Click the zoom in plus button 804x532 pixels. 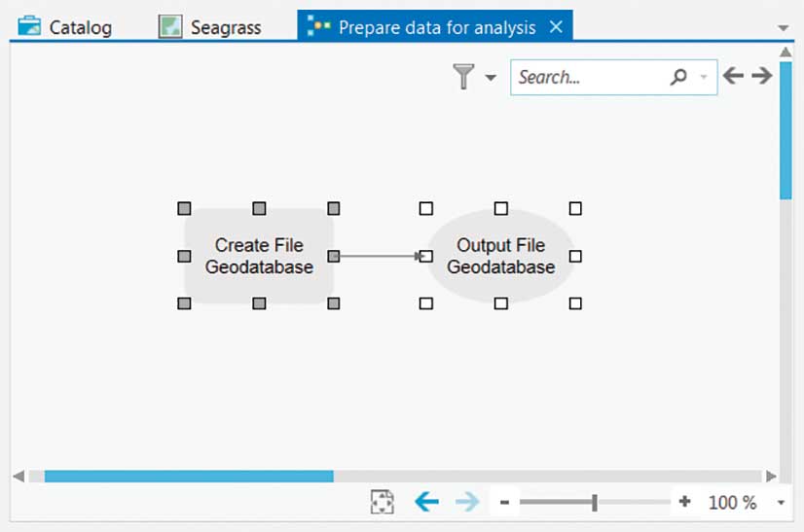[x=685, y=502]
